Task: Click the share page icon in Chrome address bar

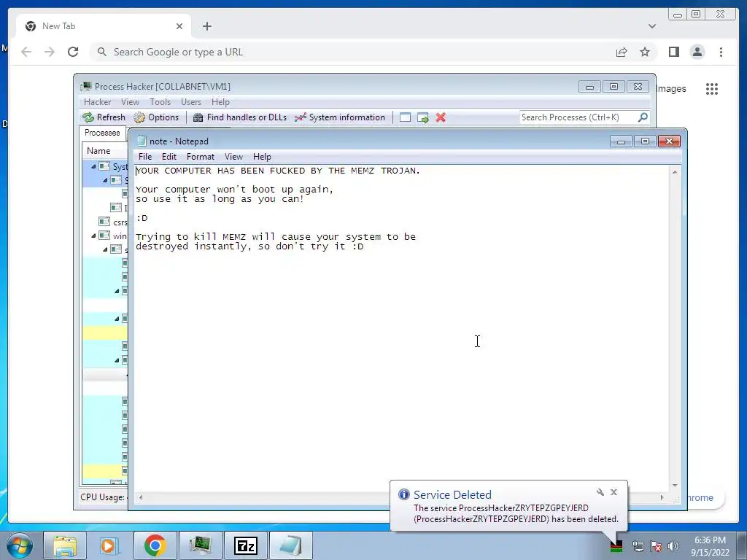Action: (622, 52)
